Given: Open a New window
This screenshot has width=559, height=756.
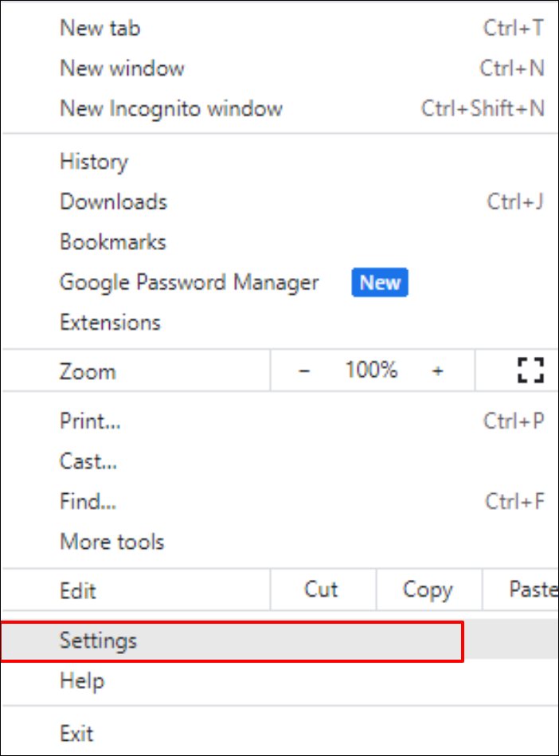Looking at the screenshot, I should (x=122, y=69).
